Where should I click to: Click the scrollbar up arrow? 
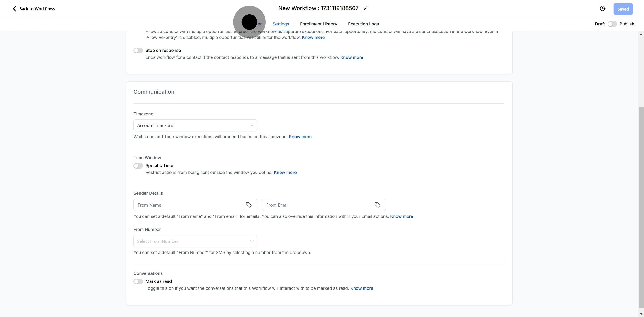pyautogui.click(x=641, y=34)
